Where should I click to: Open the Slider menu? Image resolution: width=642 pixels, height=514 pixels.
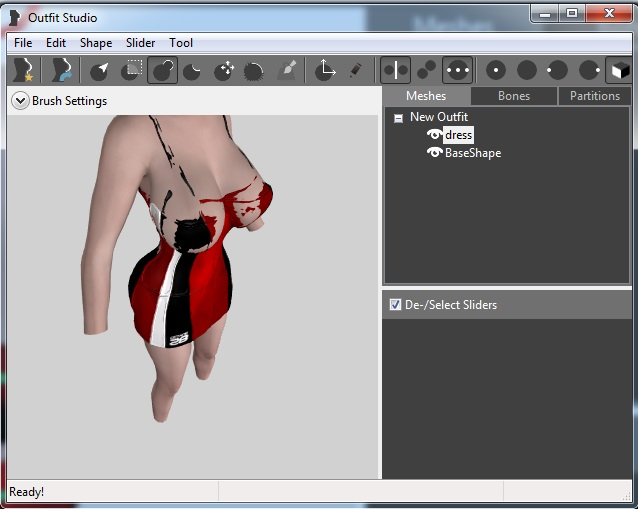140,43
